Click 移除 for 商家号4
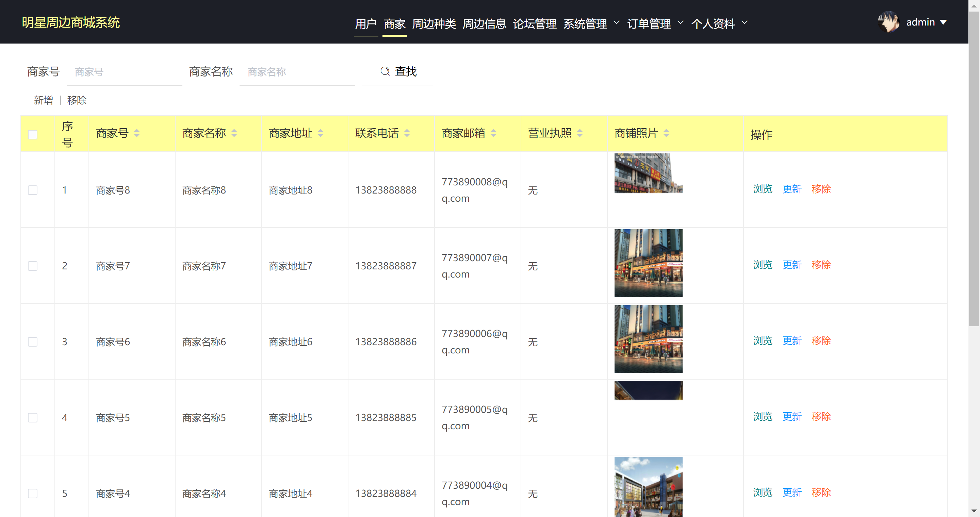The image size is (980, 517). 821,492
